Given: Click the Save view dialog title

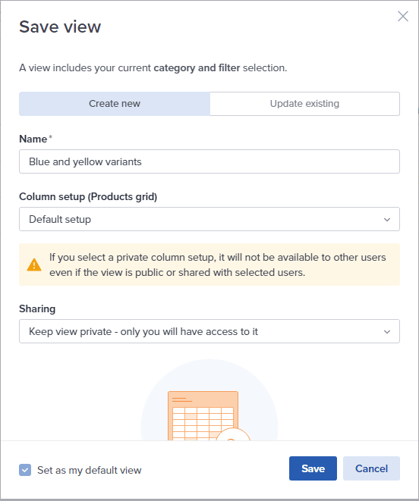Looking at the screenshot, I should (60, 27).
